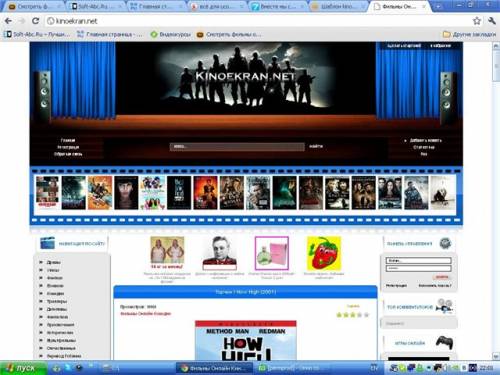The image size is (500, 375).
Task: Click the strawberry advertisement thumbnail
Action: point(324,253)
